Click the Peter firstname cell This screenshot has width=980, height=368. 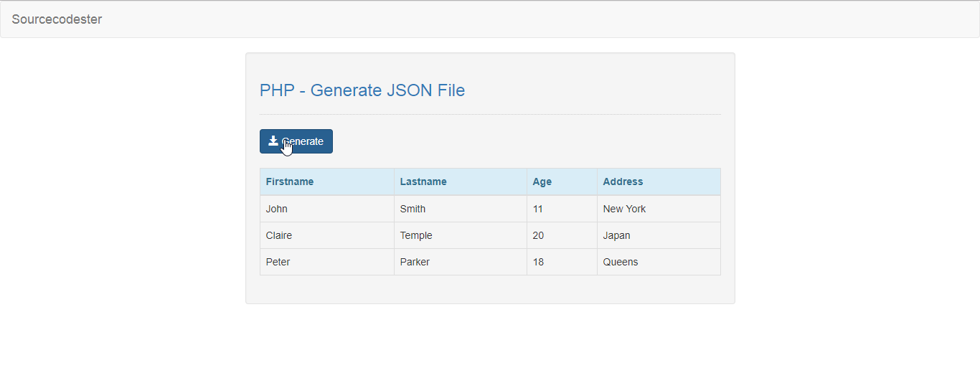[x=327, y=262]
